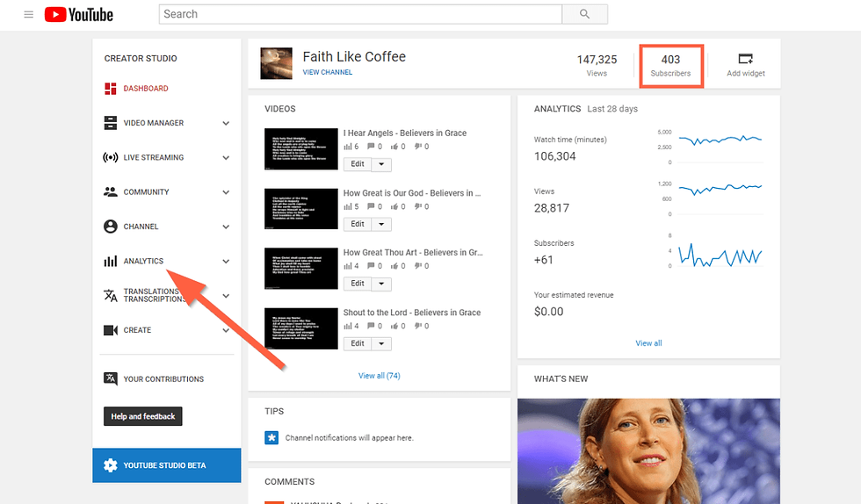Click comments icon under How Great is Our God
The width and height of the screenshot is (861, 504).
[x=371, y=207]
